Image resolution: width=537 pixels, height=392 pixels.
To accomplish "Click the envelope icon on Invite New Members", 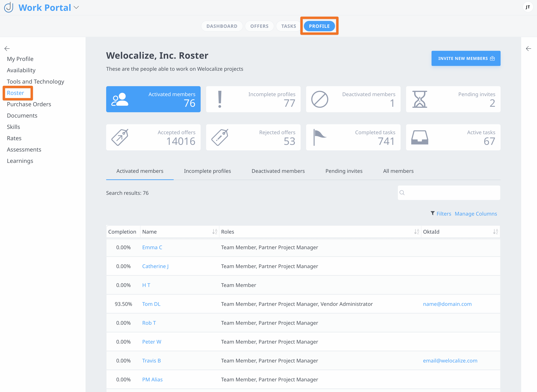I will [492, 58].
